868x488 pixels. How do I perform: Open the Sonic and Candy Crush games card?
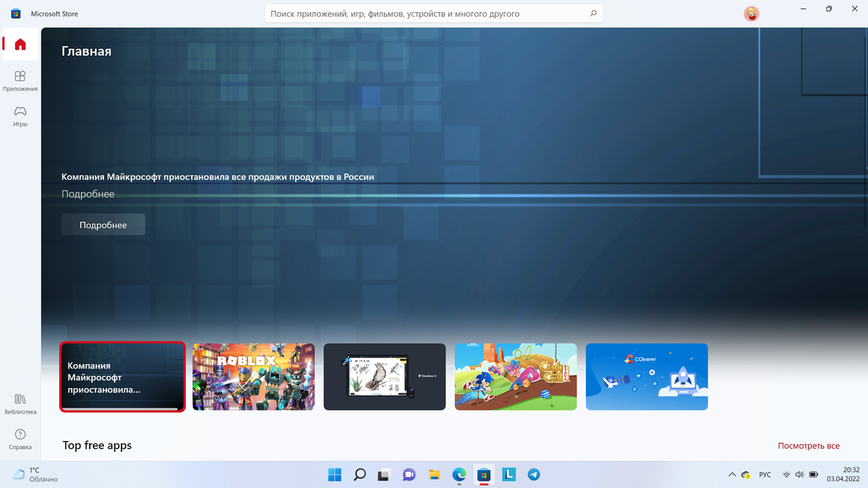coord(516,377)
